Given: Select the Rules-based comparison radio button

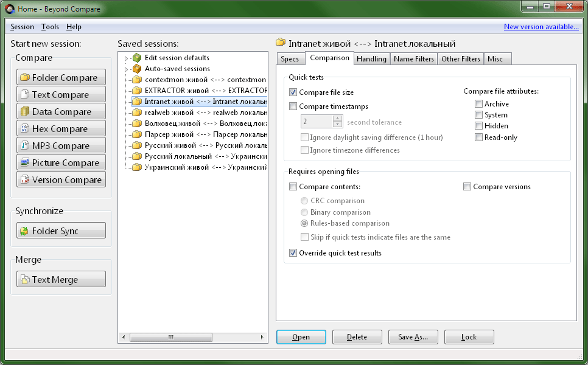Looking at the screenshot, I should click(x=304, y=223).
